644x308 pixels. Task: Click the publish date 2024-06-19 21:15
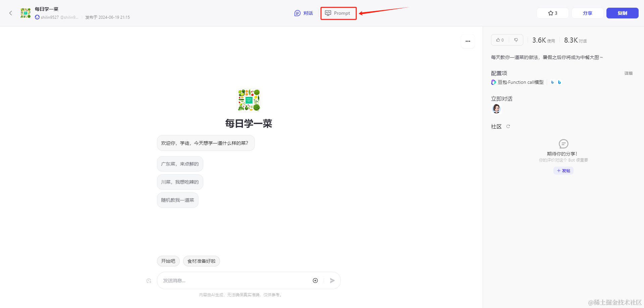pos(107,17)
